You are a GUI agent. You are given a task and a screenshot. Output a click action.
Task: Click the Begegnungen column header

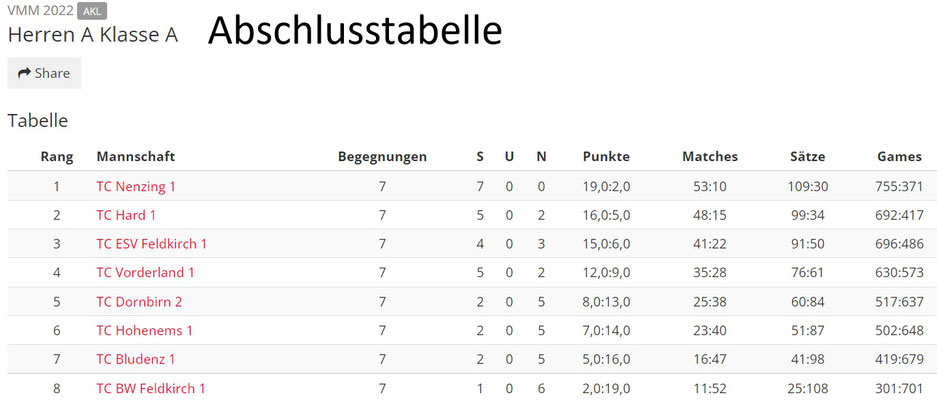(382, 157)
